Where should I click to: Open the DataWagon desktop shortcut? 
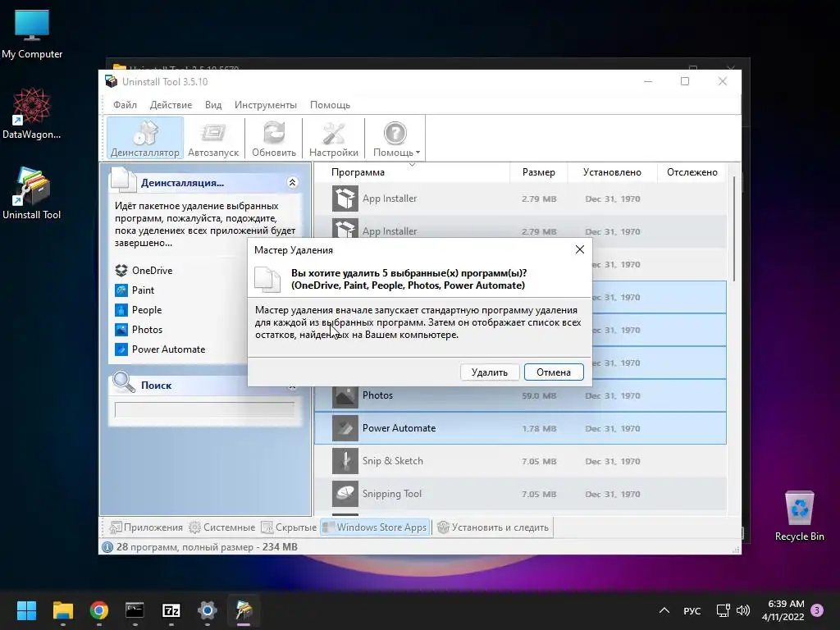point(32,113)
